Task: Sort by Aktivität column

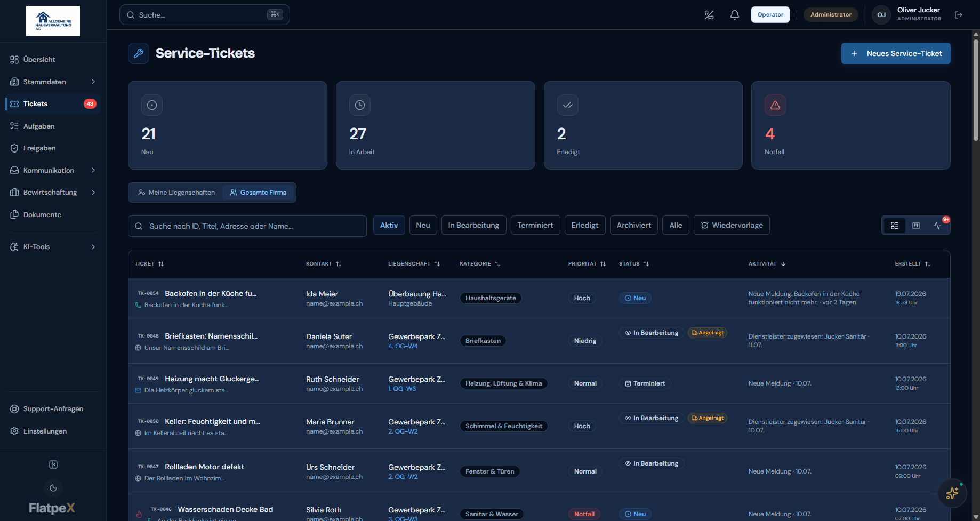Action: click(767, 264)
